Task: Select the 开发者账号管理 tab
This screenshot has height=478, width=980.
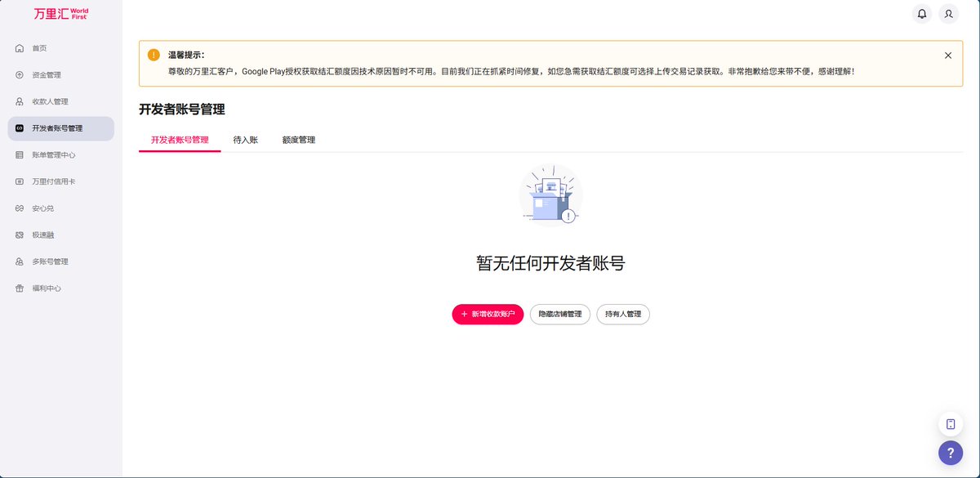Action: (180, 140)
